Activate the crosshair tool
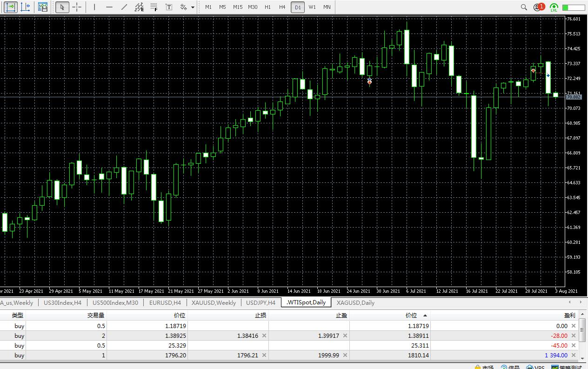The width and height of the screenshot is (588, 369). click(x=77, y=7)
